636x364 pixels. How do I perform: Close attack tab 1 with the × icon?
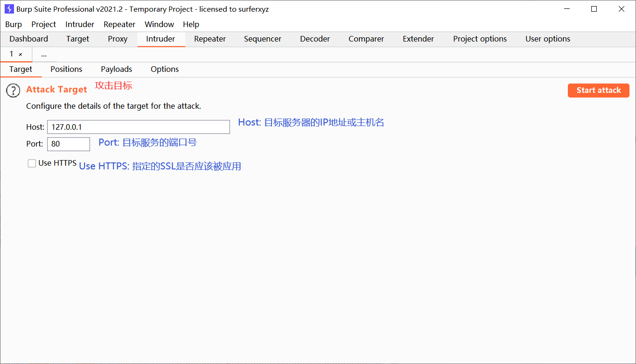21,55
